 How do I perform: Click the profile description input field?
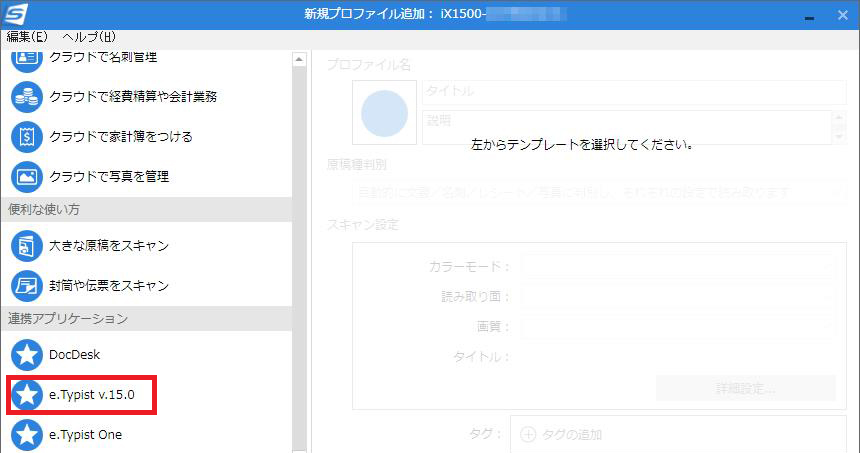tap(627, 127)
